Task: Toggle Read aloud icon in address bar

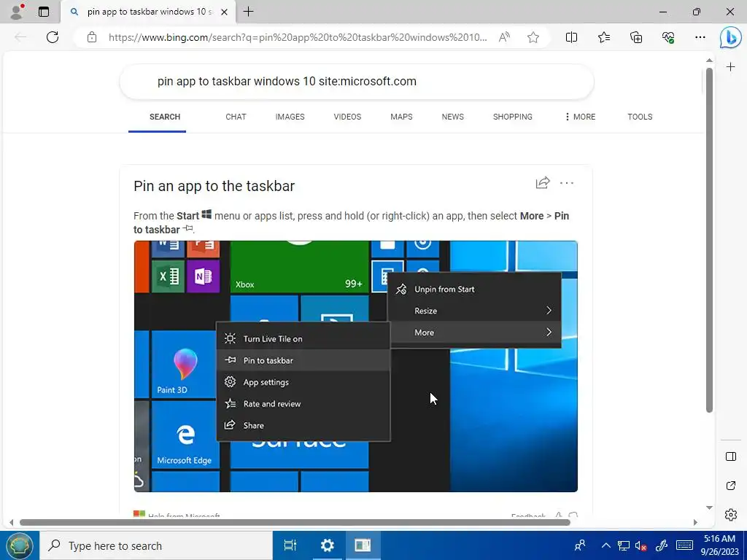Action: 504,37
